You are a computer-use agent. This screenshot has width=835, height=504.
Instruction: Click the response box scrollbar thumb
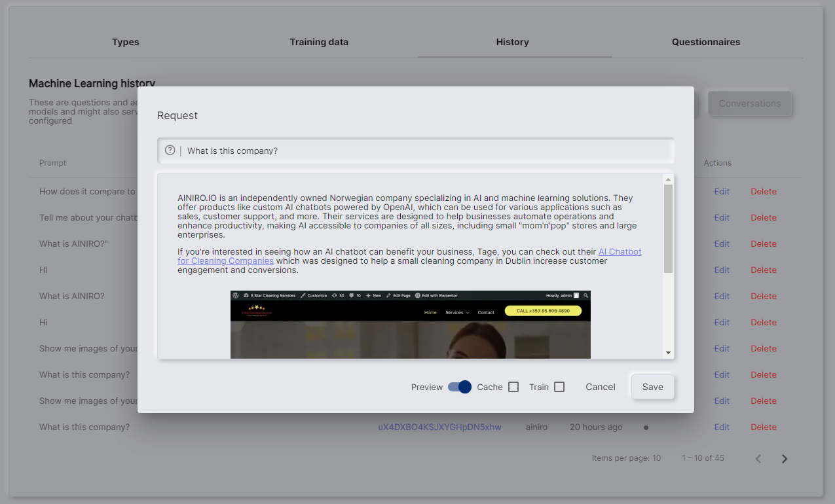coord(668,228)
